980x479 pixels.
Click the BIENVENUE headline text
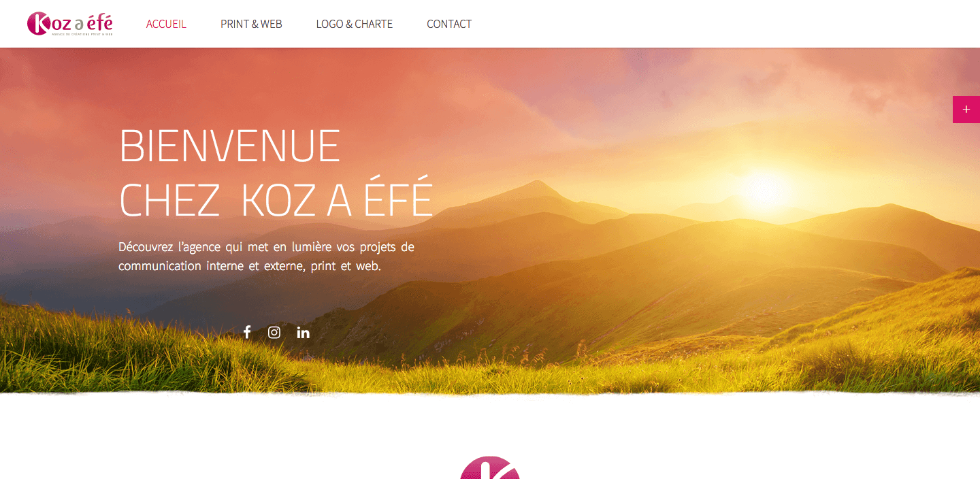pos(229,146)
